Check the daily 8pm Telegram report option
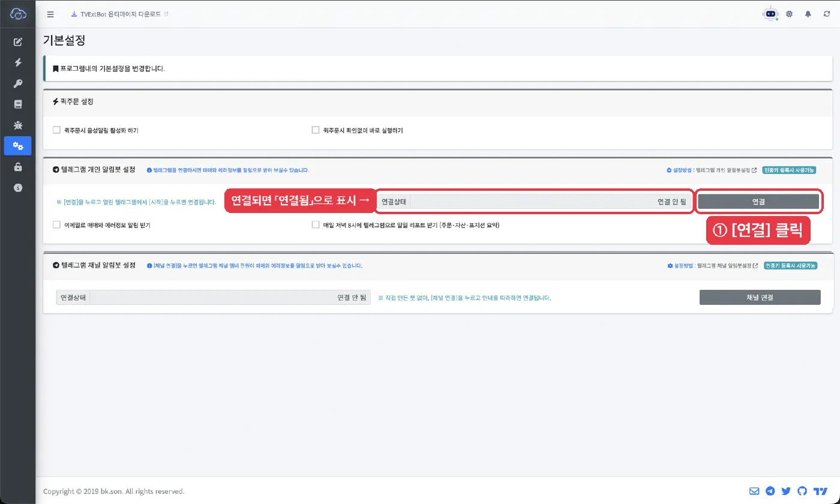This screenshot has width=840, height=504. coord(316,225)
